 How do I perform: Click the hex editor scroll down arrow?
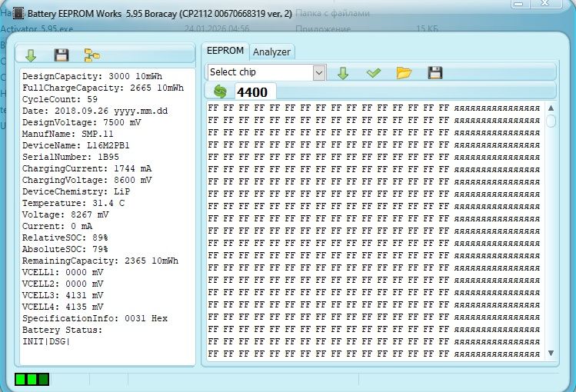(551, 353)
